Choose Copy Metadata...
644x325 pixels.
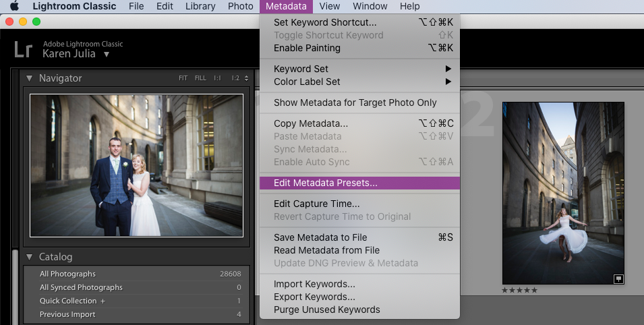coord(359,123)
